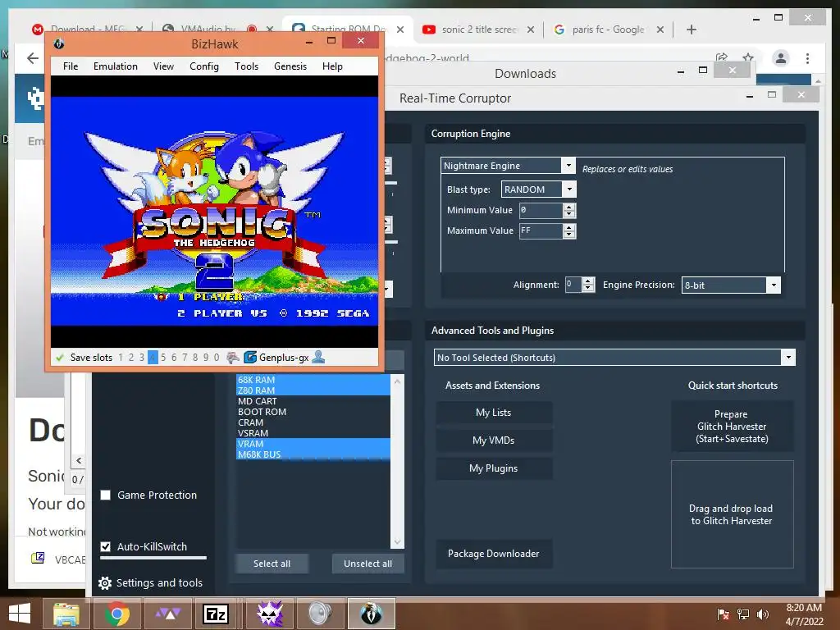840x630 pixels.
Task: Increase the Alignment stepper
Action: [x=588, y=281]
